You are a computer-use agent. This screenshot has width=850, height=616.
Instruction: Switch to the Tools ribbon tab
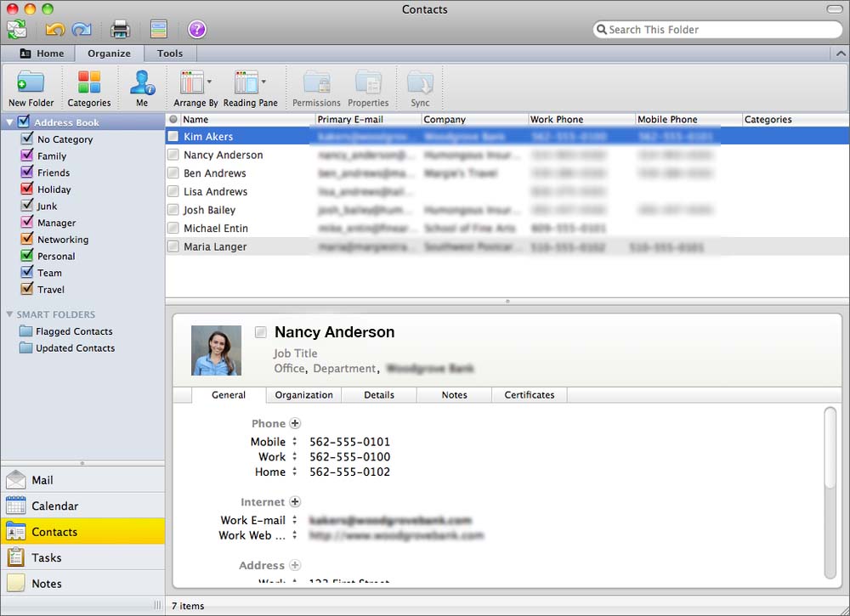[170, 53]
